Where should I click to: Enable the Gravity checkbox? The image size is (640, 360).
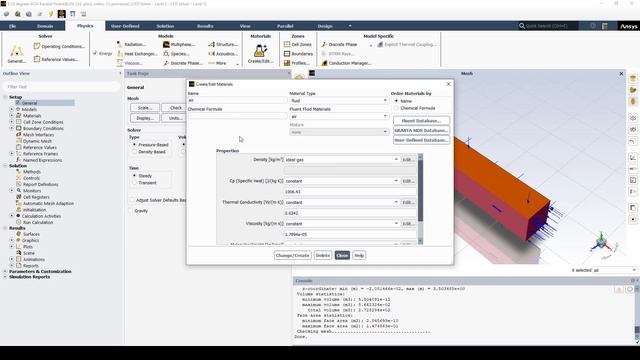tap(131, 211)
